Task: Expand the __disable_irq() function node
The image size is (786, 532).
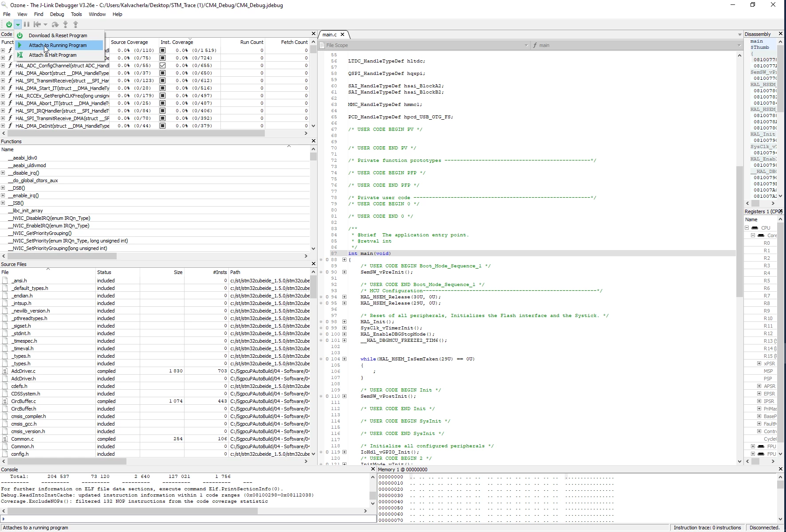Action: [x=3, y=173]
